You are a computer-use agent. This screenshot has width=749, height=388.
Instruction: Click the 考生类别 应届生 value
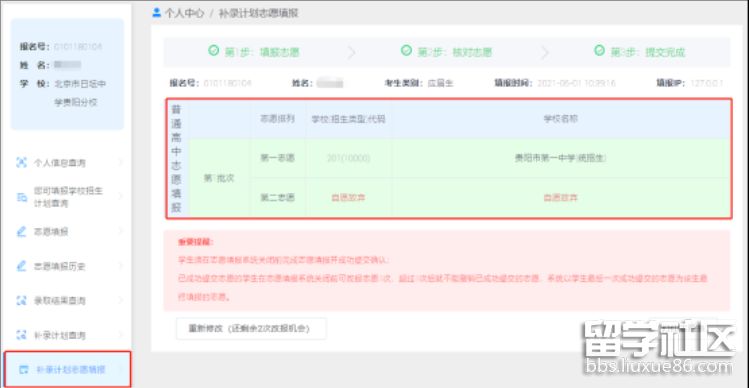440,83
